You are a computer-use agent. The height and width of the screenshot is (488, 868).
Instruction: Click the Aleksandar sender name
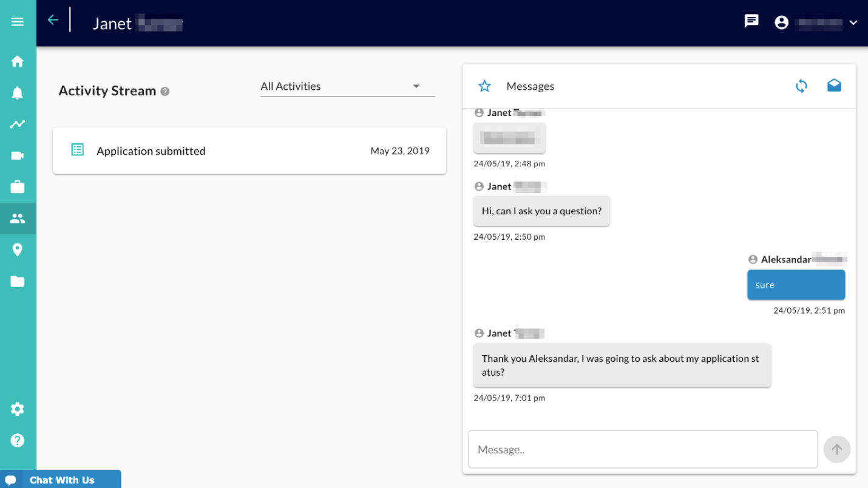click(x=786, y=260)
